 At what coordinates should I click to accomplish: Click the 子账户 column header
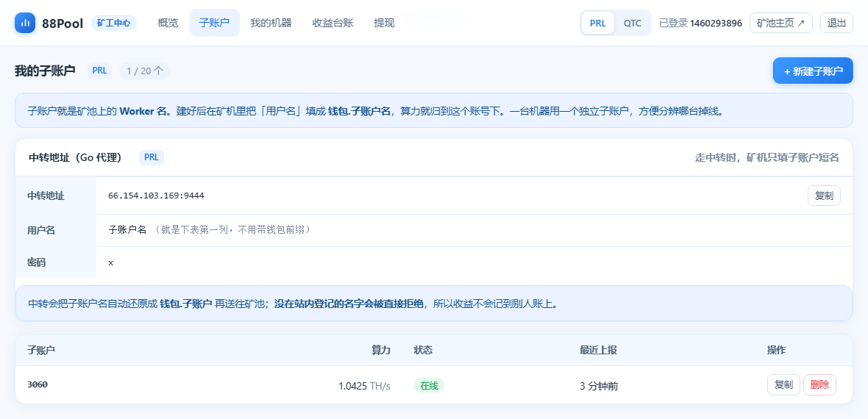41,350
